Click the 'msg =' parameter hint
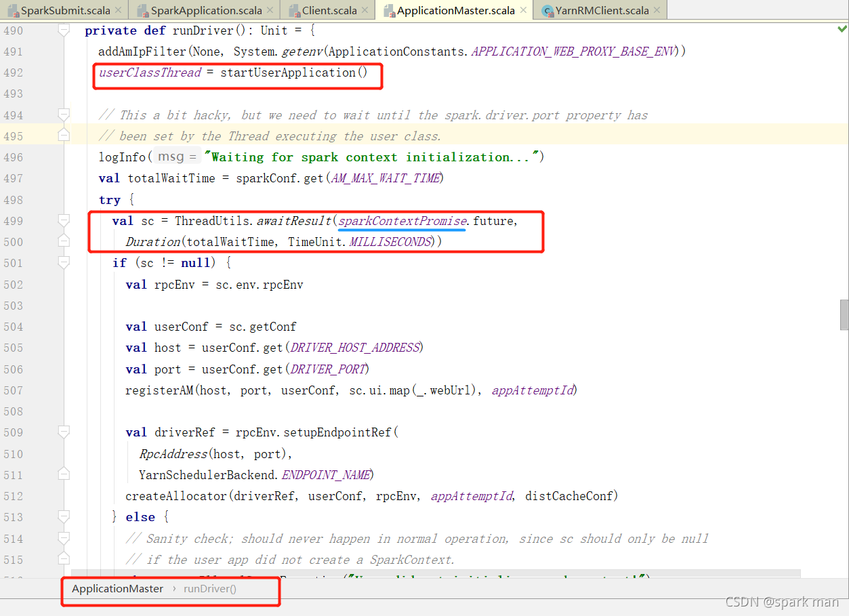 point(177,157)
